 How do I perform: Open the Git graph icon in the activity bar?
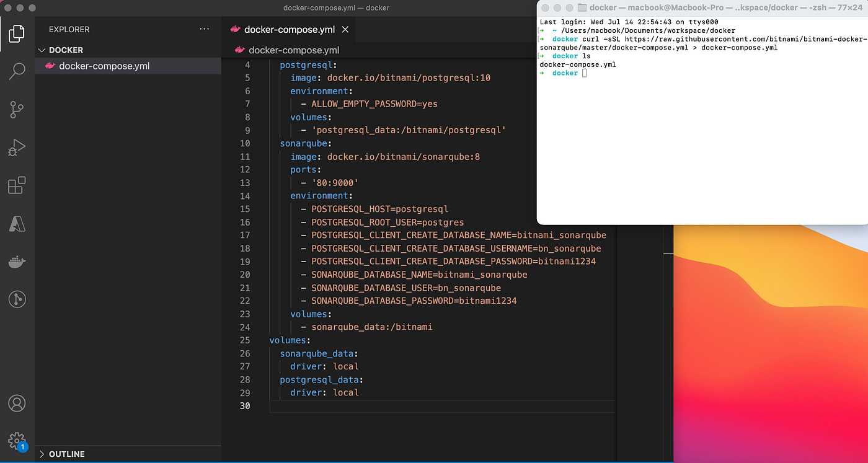(x=17, y=299)
